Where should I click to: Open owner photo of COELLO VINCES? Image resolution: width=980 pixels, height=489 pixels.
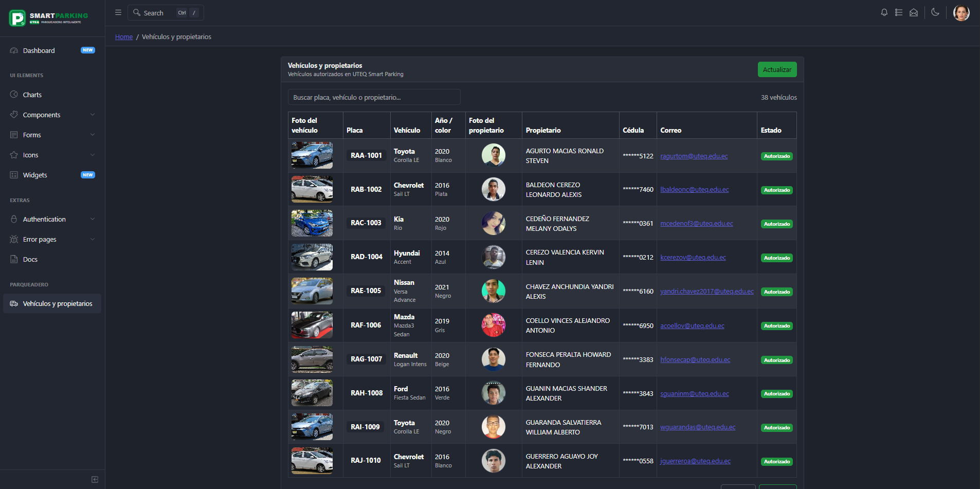(x=494, y=325)
